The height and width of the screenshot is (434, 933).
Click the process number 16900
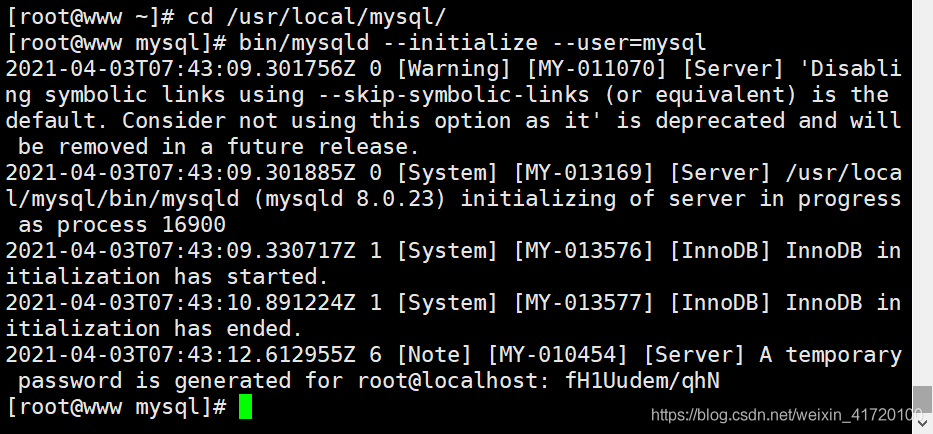coord(193,225)
